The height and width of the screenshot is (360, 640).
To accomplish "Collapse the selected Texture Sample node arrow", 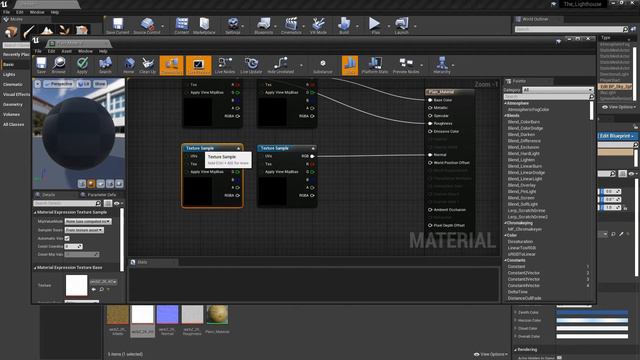I will [238, 148].
